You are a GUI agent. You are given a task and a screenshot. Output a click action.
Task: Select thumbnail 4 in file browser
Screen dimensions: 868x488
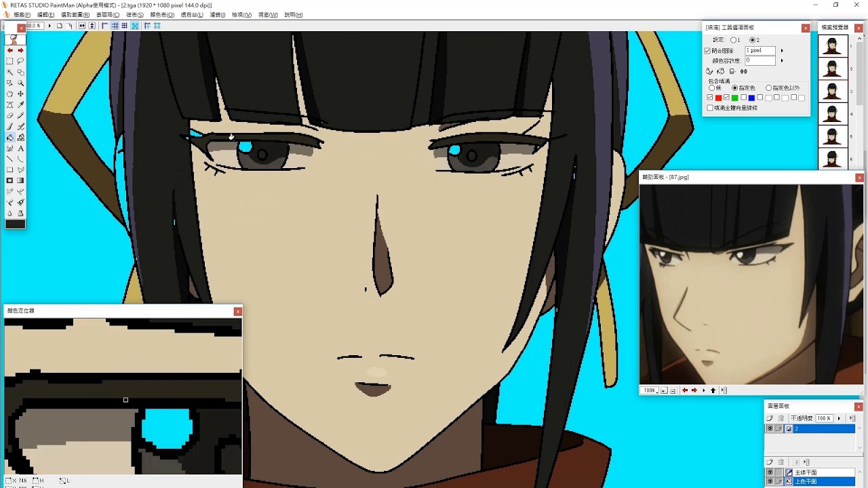click(x=833, y=113)
